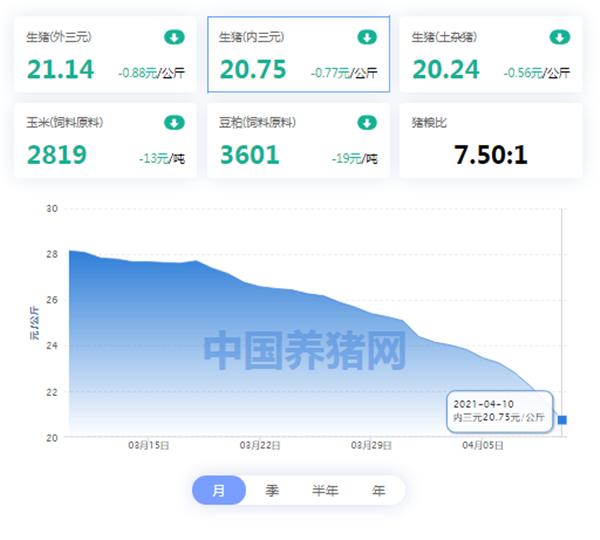This screenshot has width=600, height=540.
Task: Click the -0.88元/公斤 change text
Action: coord(152,73)
